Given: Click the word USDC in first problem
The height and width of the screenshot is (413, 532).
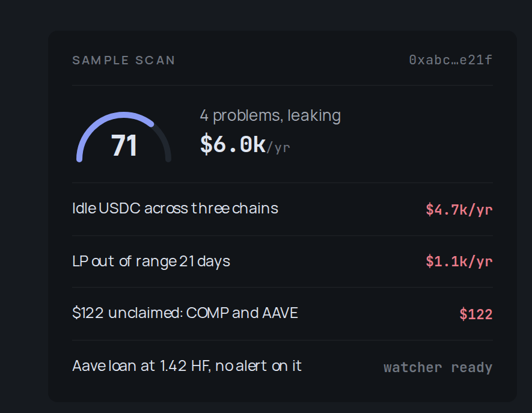Looking at the screenshot, I should pos(120,209).
